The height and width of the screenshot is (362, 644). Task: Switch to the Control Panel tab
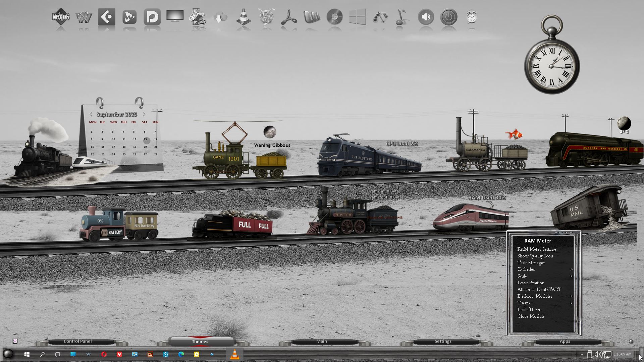77,341
